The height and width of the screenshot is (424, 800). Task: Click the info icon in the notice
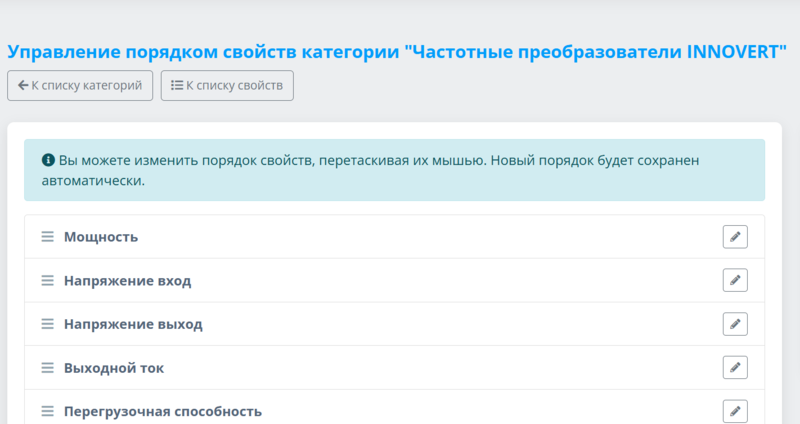(x=48, y=160)
